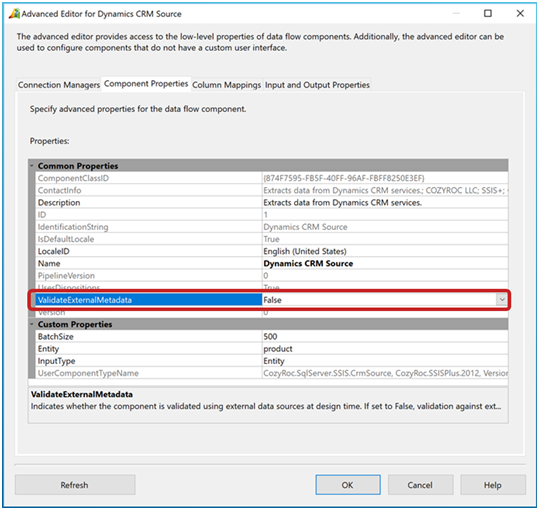Click the False value of ValidateExternalMetadata
The image size is (539, 510).
[273, 300]
